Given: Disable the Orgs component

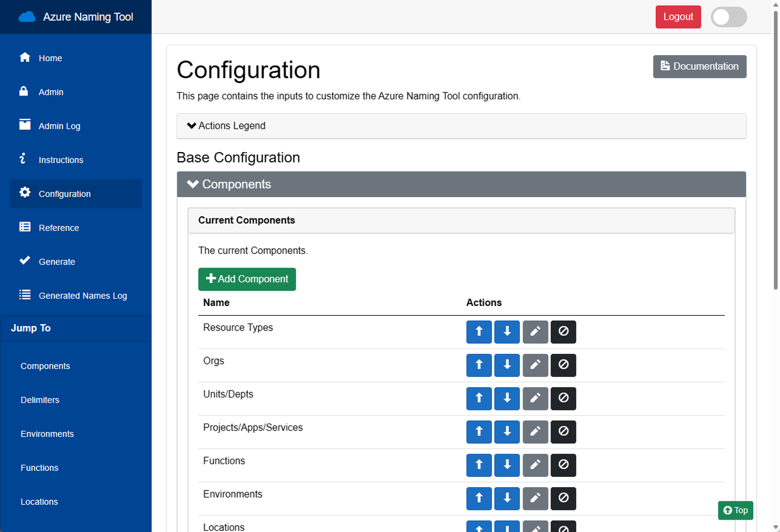Looking at the screenshot, I should click(564, 365).
